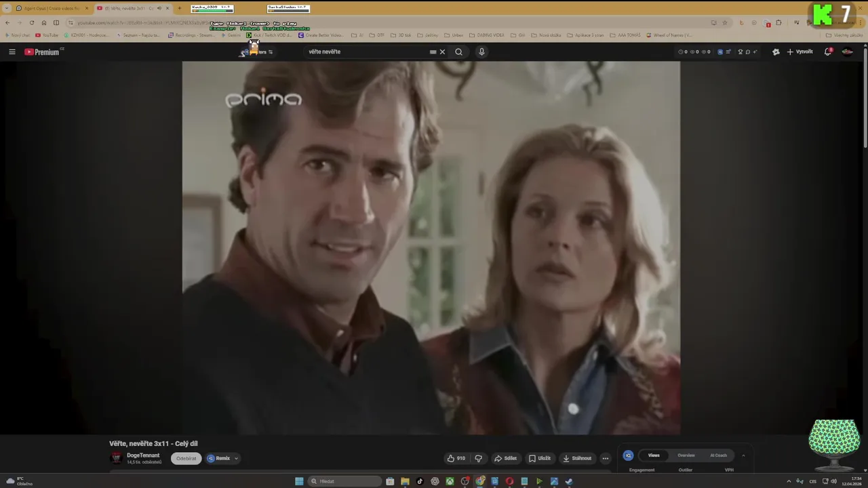Like the video with 910 likes

pyautogui.click(x=456, y=458)
